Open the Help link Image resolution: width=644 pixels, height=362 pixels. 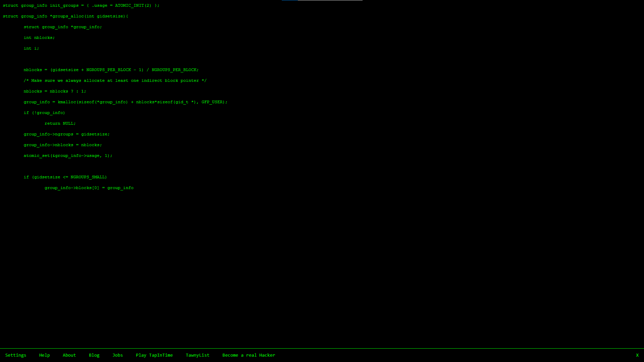pyautogui.click(x=44, y=355)
